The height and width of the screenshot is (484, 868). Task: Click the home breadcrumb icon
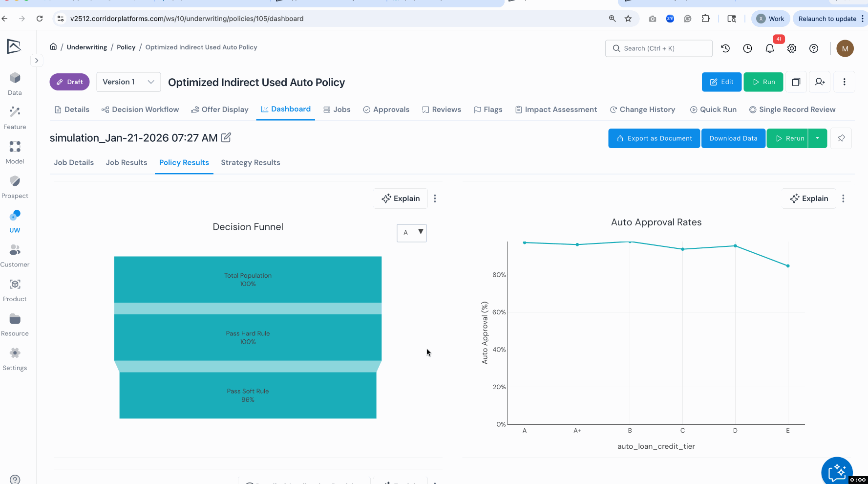point(53,47)
